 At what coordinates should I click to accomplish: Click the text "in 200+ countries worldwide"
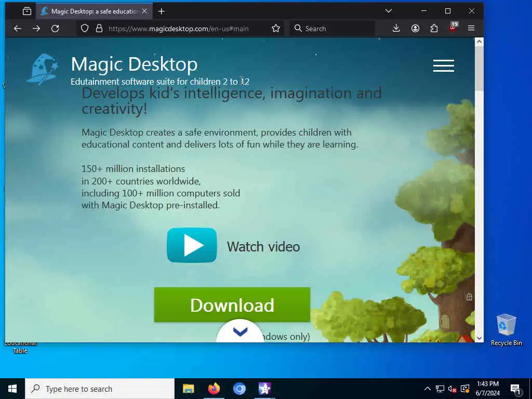pyautogui.click(x=141, y=181)
